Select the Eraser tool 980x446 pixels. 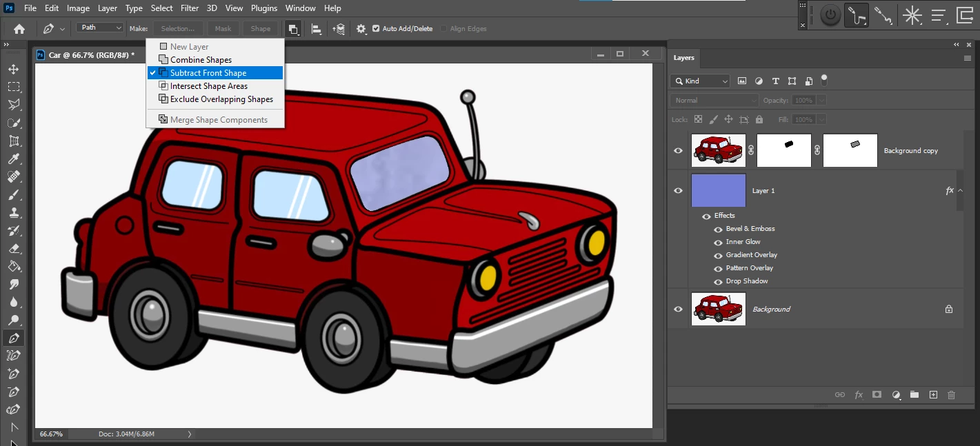14,249
